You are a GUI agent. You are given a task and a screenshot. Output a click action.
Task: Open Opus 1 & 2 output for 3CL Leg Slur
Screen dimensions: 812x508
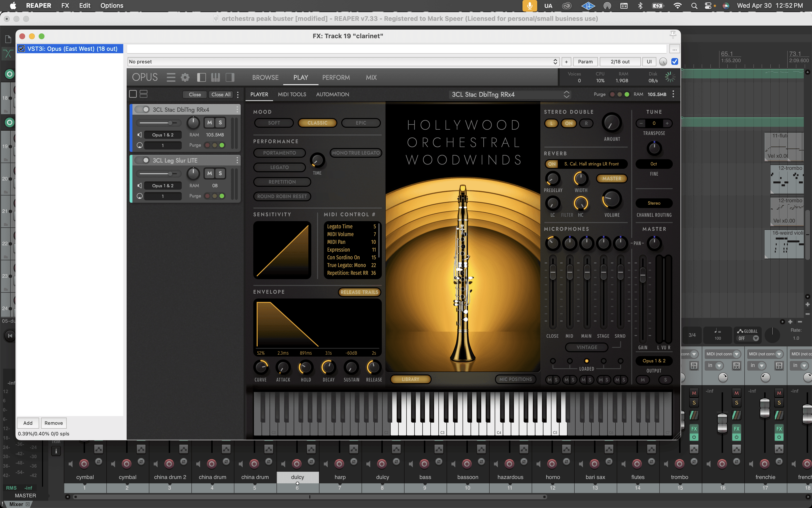163,186
